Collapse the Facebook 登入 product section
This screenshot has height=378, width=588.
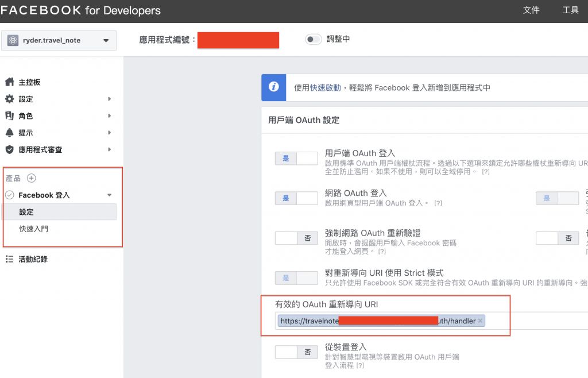pos(110,195)
